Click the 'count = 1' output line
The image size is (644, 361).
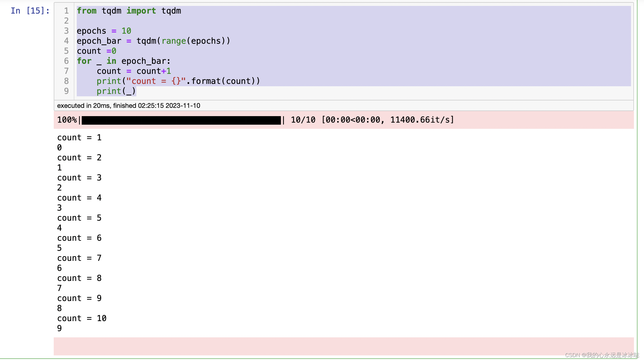(79, 138)
